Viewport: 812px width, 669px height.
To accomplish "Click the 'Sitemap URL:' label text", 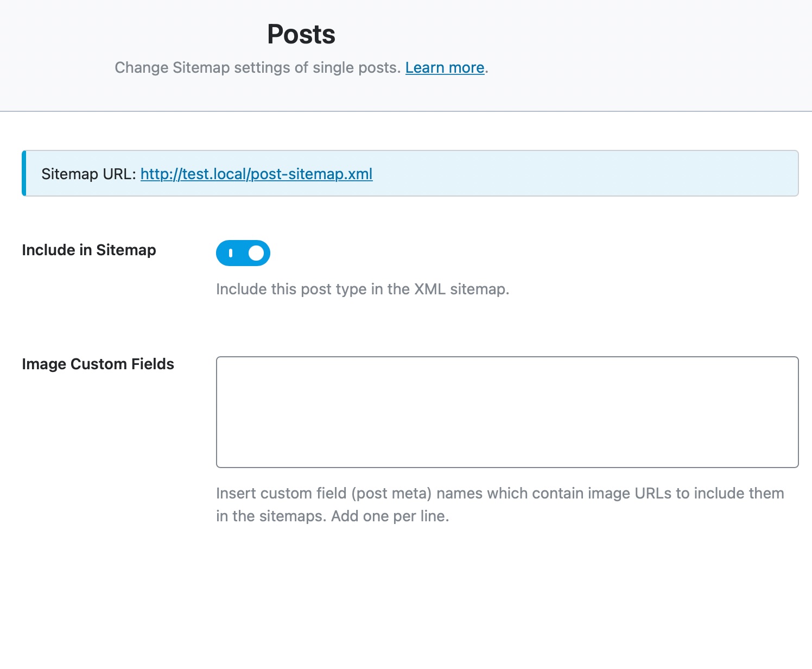I will pyautogui.click(x=88, y=174).
